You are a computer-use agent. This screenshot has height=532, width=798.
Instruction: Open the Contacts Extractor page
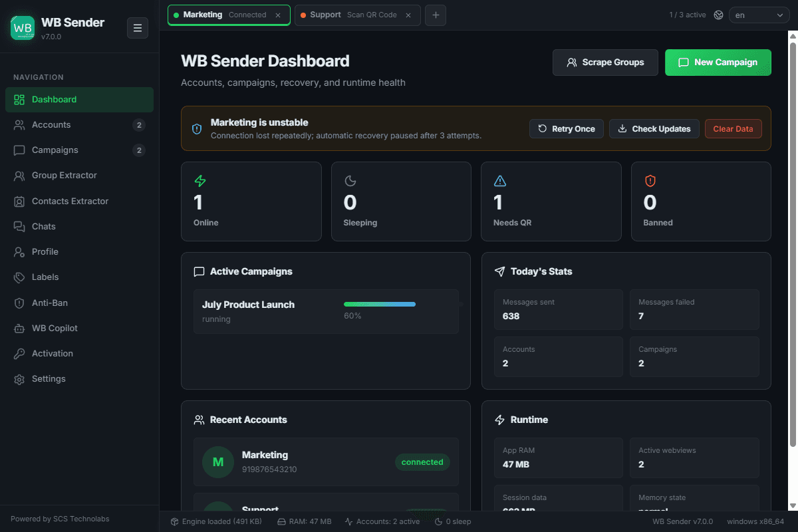click(x=80, y=201)
